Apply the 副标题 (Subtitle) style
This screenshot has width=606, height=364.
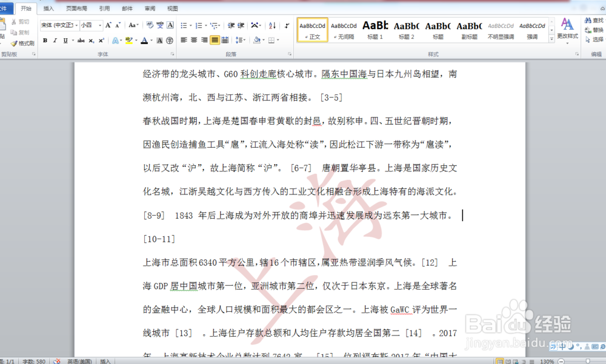coord(470,30)
